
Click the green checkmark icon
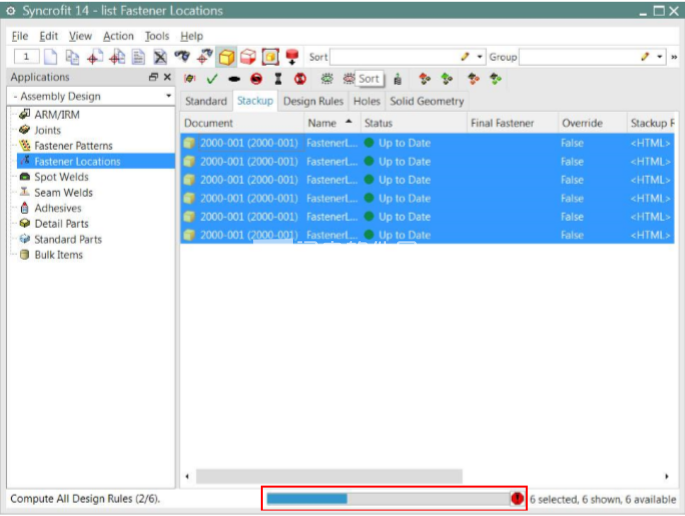pyautogui.click(x=212, y=79)
